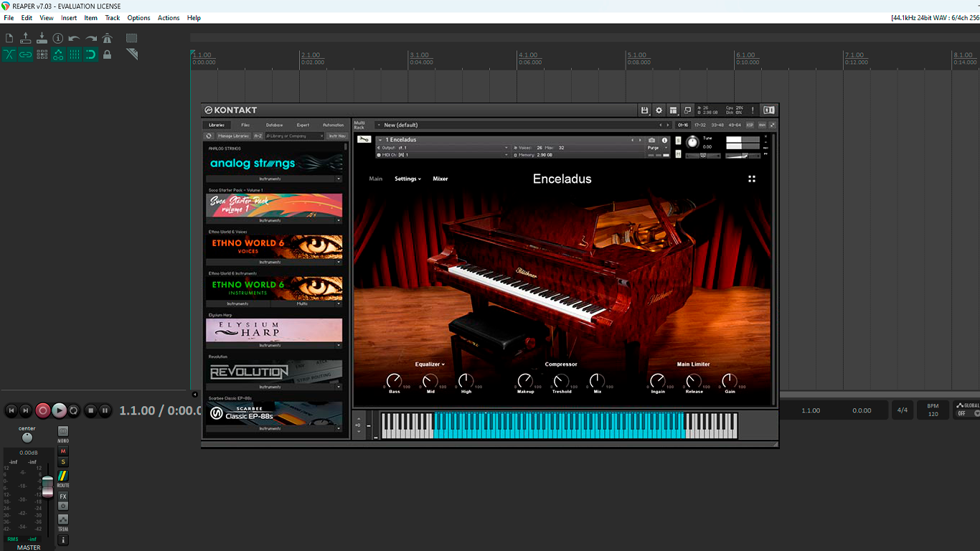Open the Track menu

(113, 18)
